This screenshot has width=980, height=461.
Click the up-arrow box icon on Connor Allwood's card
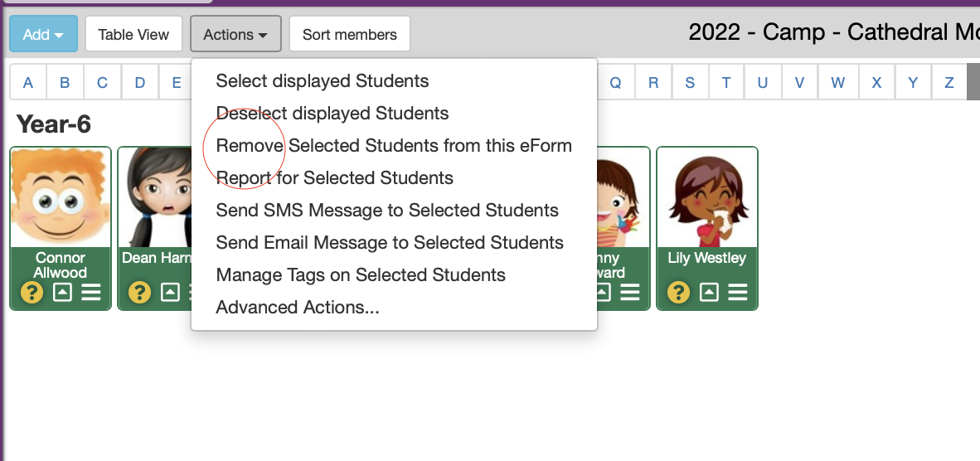(62, 292)
